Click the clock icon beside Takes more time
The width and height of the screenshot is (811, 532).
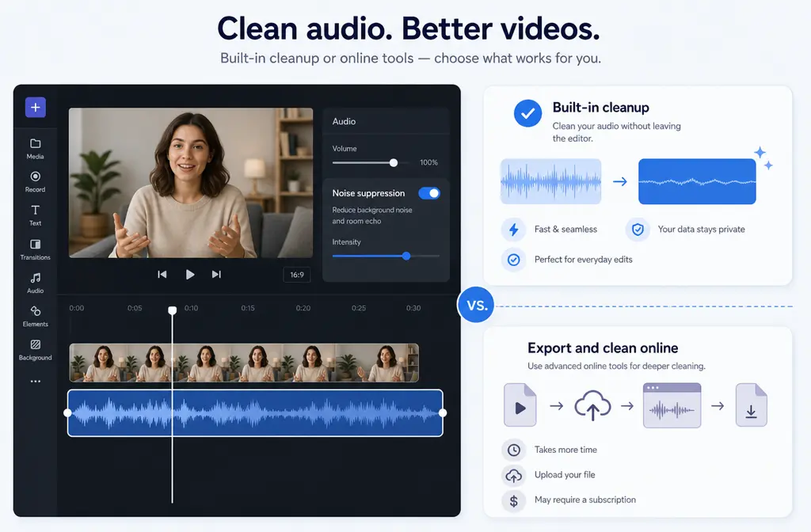[x=513, y=450]
